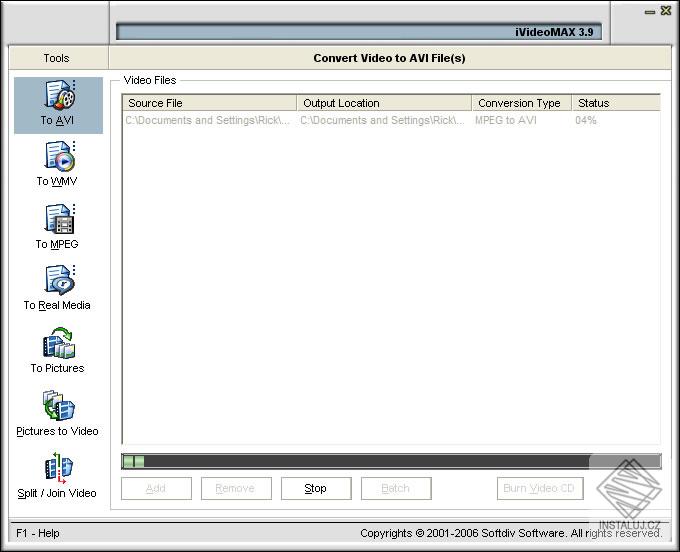Click the Conversion Type column header

click(521, 103)
